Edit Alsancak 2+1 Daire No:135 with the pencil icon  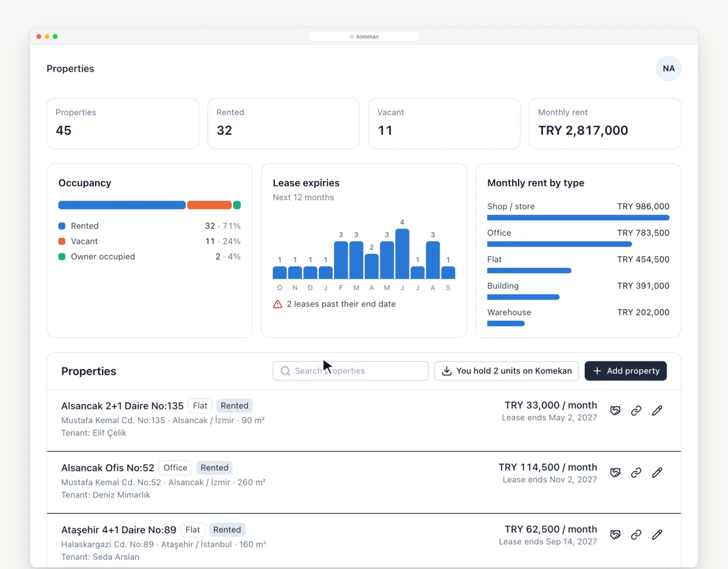coord(657,411)
